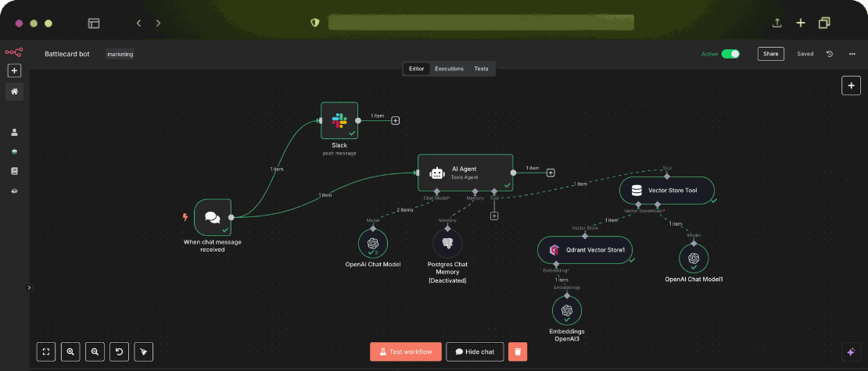Add a node after the Slack output
This screenshot has width=868, height=371.
tap(396, 120)
